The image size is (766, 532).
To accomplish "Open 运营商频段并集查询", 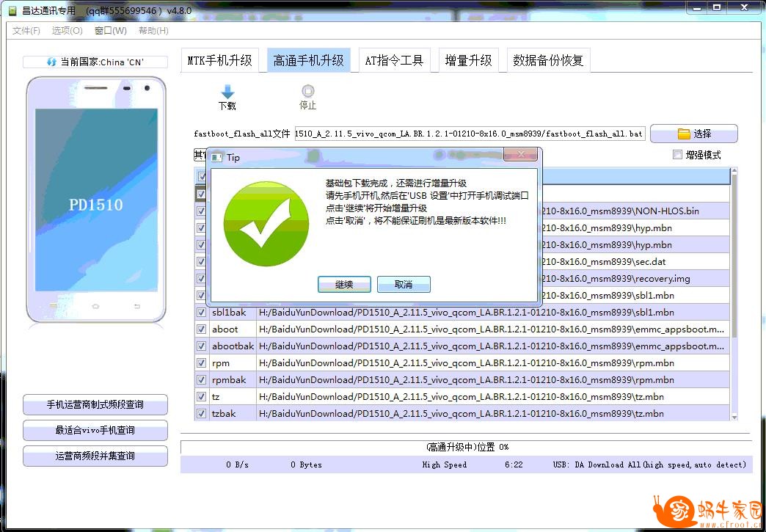I will (x=95, y=456).
